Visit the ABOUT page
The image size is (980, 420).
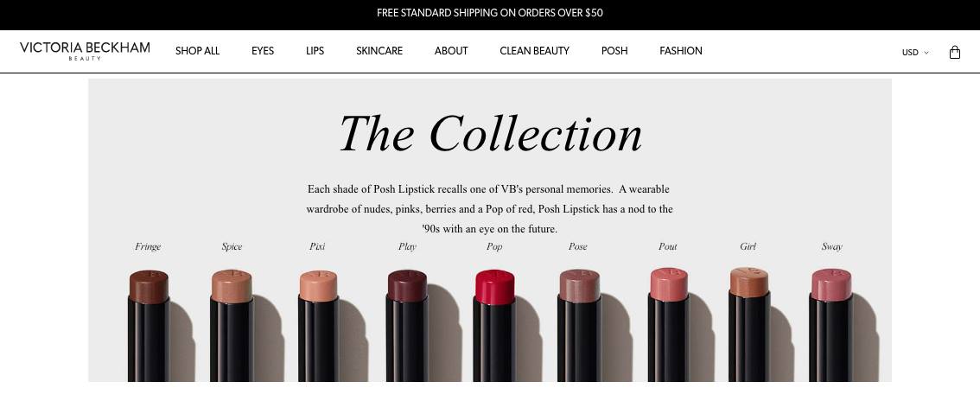click(451, 51)
